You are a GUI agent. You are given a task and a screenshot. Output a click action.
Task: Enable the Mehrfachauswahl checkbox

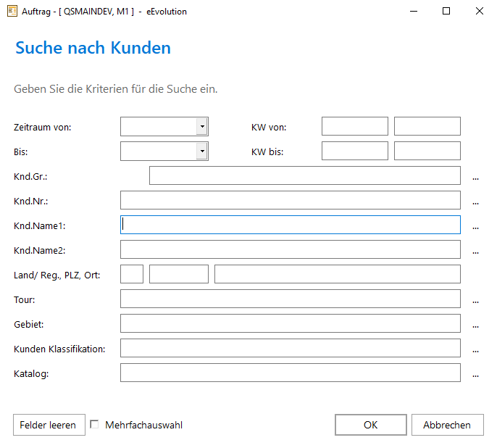pos(94,424)
